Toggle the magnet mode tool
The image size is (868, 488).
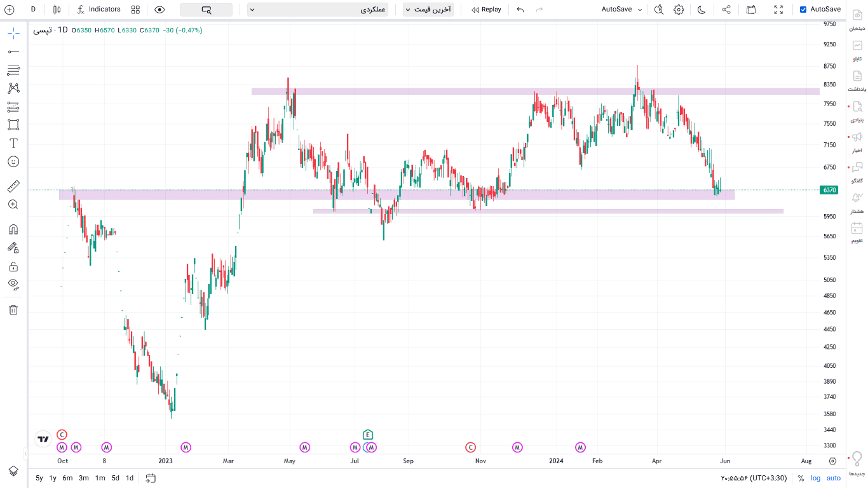(13, 229)
